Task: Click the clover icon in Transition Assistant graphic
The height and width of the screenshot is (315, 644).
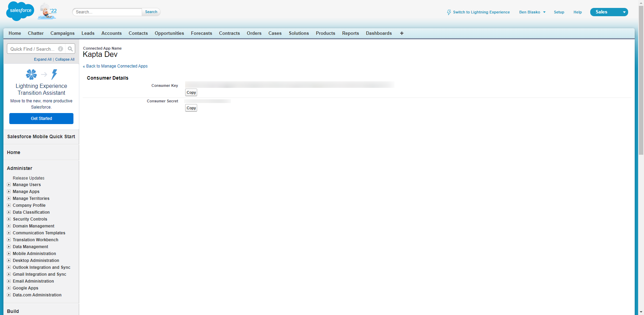Action: (31, 74)
